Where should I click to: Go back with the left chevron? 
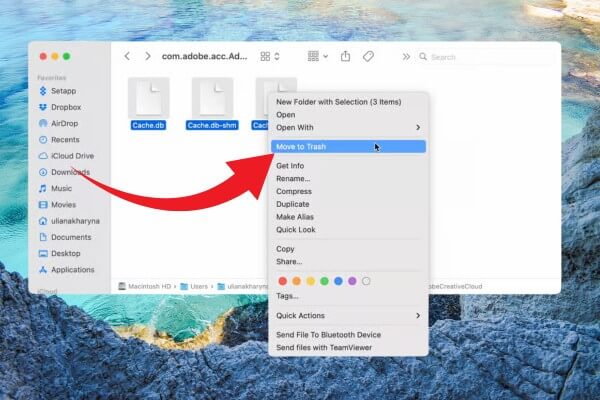click(126, 57)
